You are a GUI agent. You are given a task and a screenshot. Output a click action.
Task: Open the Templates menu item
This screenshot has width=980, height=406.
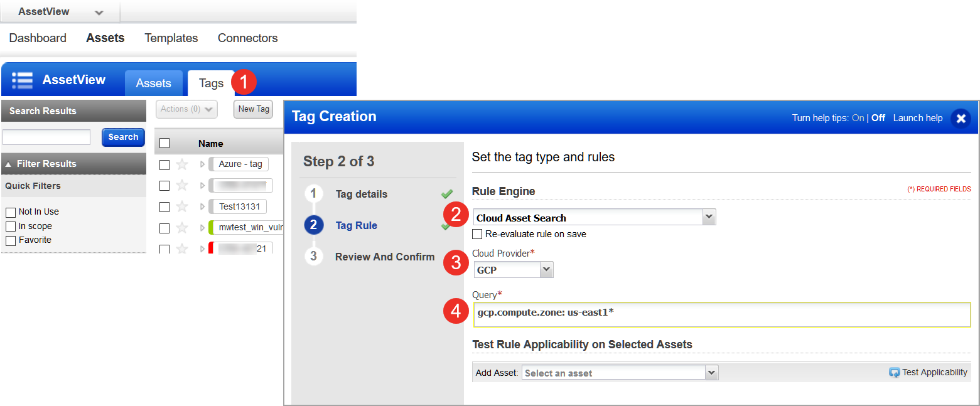(171, 38)
